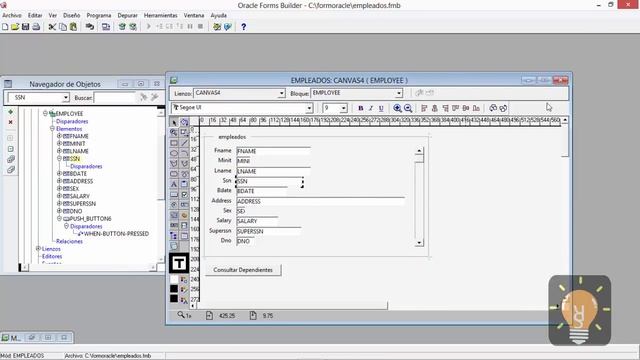Viewport: 640px width, 360px height.
Task: Print with the printer toolbar icon
Action: pyautogui.click(x=36, y=27)
